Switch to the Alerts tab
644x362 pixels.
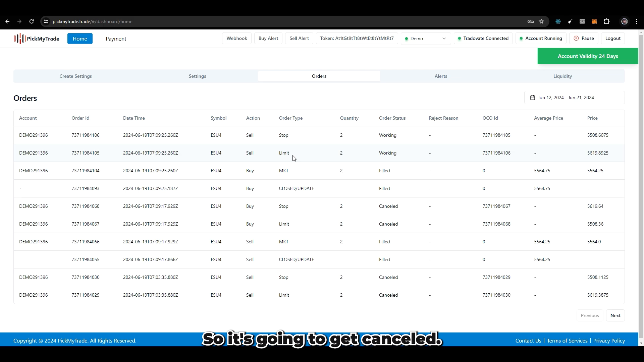click(x=440, y=76)
